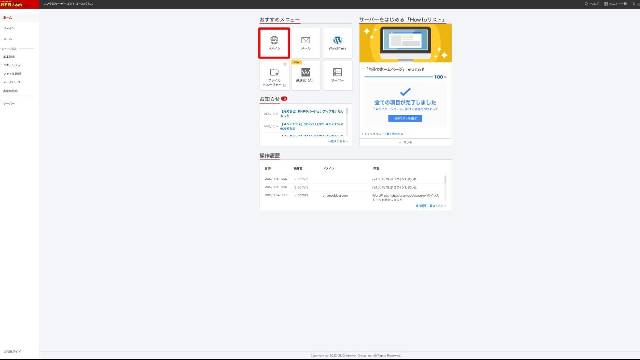
Task: Open the WordPress tile
Action: (337, 43)
